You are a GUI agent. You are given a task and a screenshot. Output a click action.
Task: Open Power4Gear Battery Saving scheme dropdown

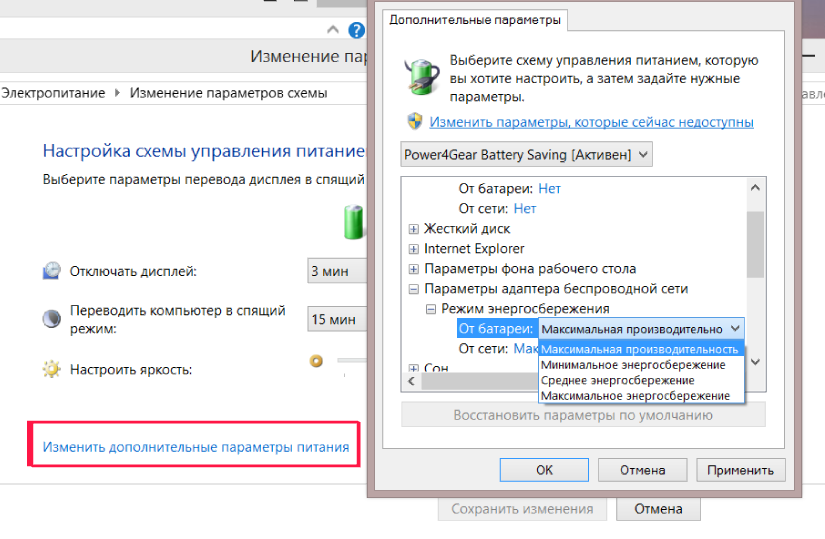(526, 155)
